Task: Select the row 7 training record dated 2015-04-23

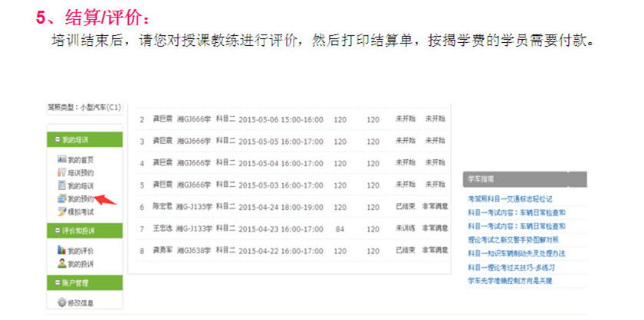Action: point(268,229)
